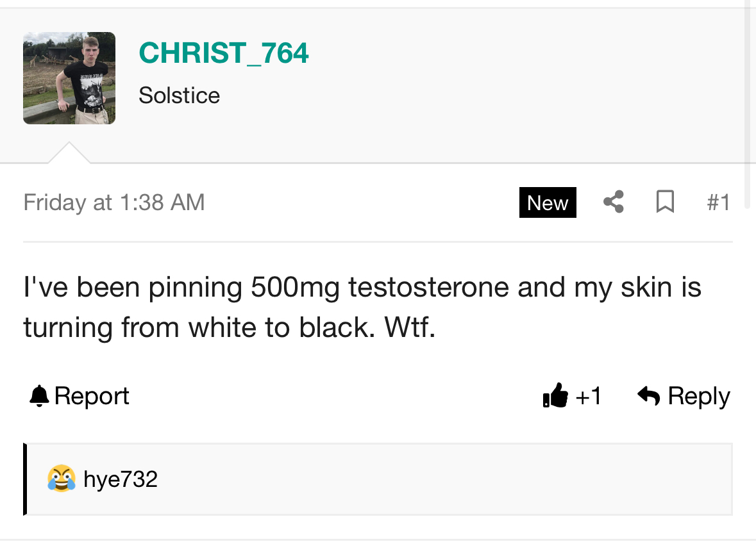Click the +1 like count
Image resolution: width=756 pixels, height=542 pixels.
click(589, 396)
